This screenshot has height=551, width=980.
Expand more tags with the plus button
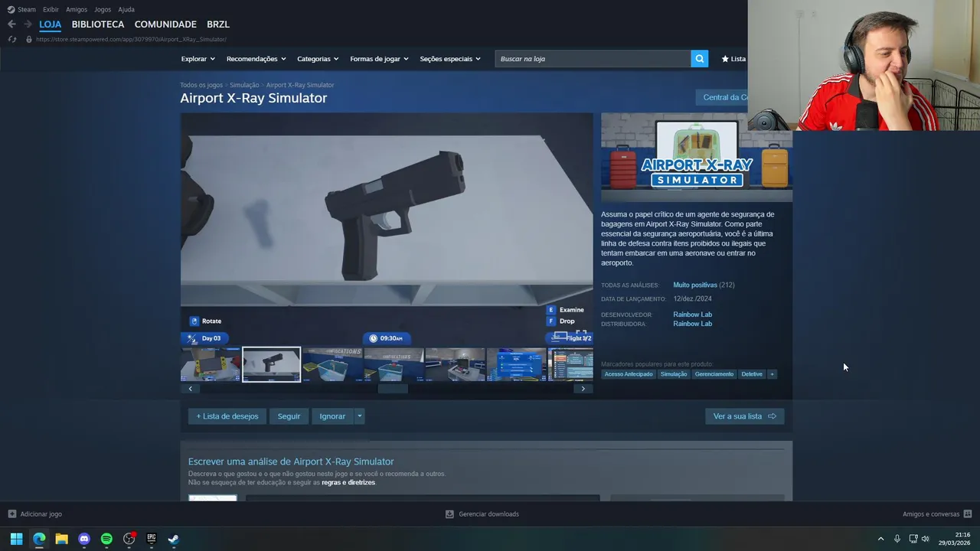[772, 374]
